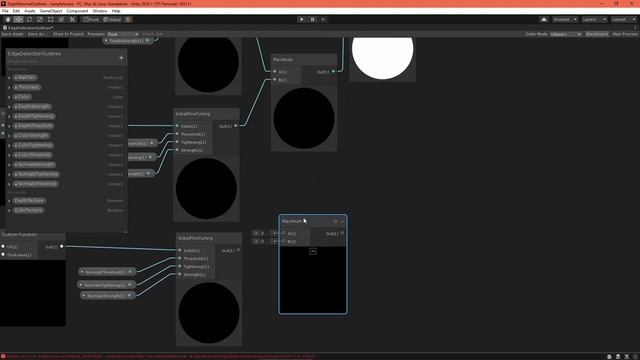Select the DepthThreshold property pill

(x=33, y=126)
